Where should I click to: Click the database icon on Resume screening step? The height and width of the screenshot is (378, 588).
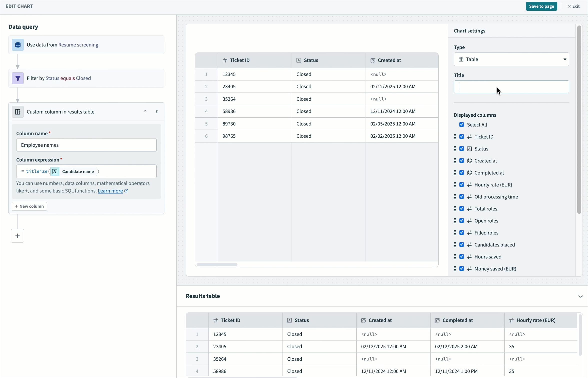18,45
